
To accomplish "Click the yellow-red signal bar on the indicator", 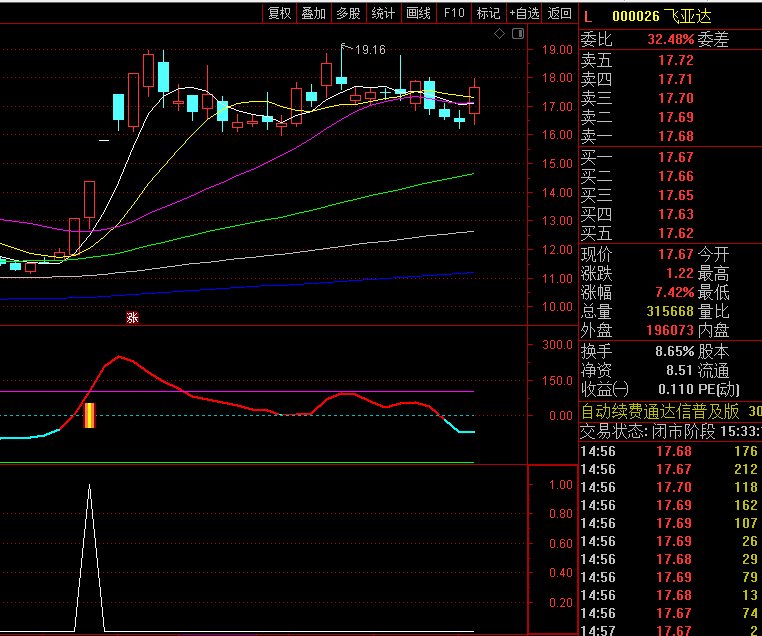I will click(89, 415).
